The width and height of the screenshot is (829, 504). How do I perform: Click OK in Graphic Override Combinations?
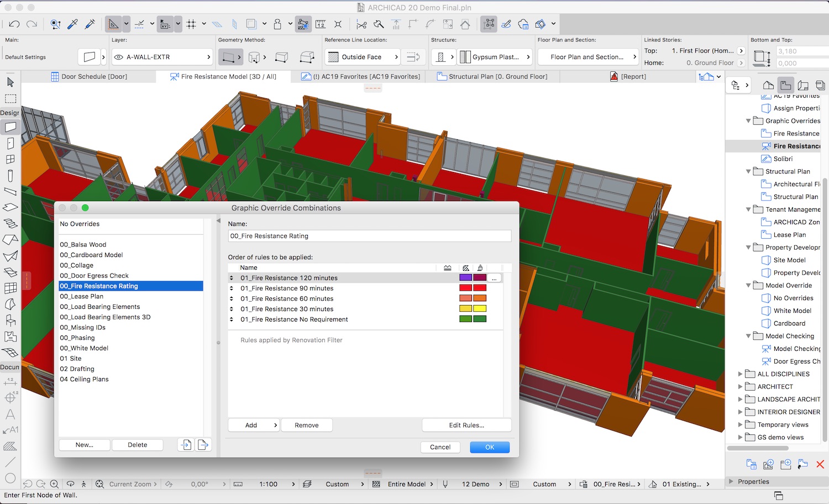point(490,447)
